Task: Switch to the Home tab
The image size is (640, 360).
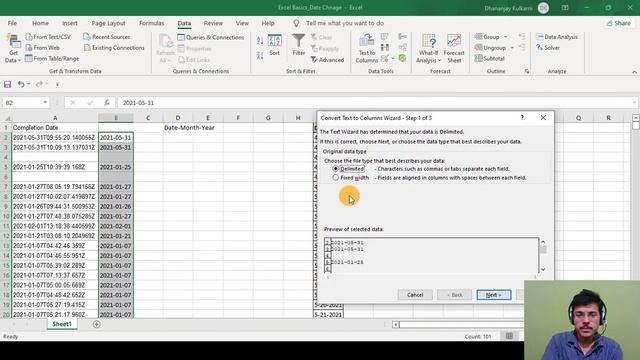Action: coord(40,23)
